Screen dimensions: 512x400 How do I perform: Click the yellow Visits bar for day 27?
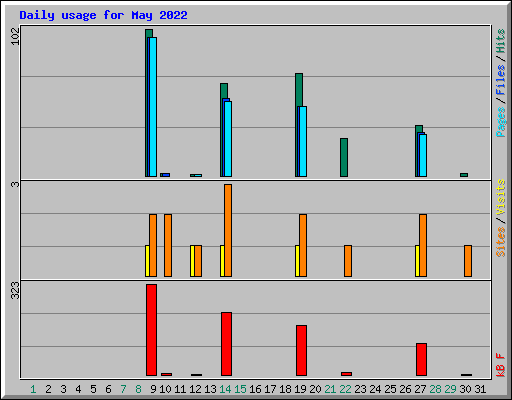(x=417, y=261)
